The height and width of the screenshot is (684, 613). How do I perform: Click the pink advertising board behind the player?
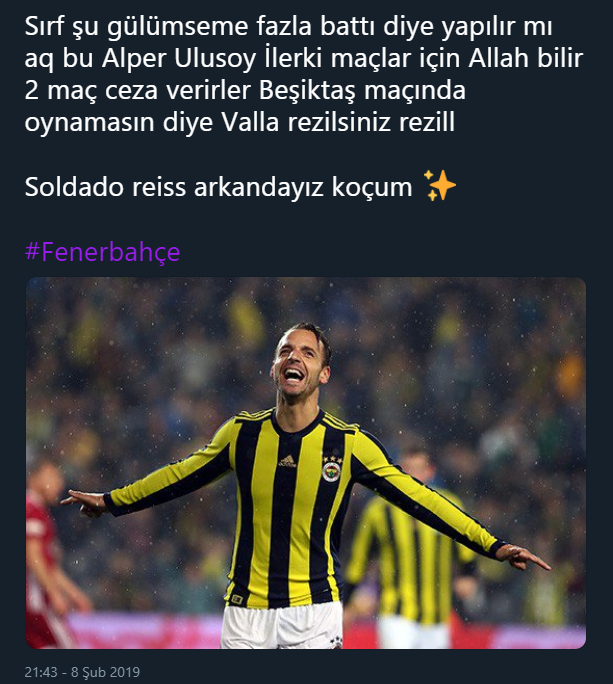[144, 630]
